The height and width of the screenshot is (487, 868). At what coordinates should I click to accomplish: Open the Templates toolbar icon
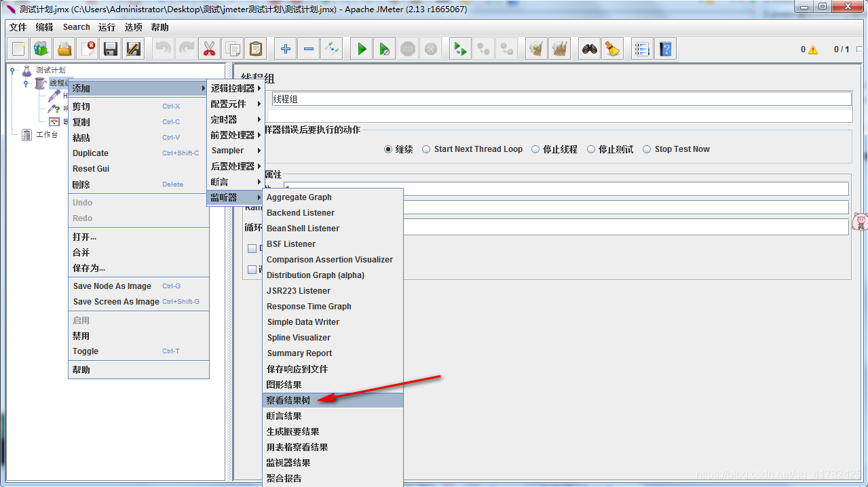(x=42, y=49)
